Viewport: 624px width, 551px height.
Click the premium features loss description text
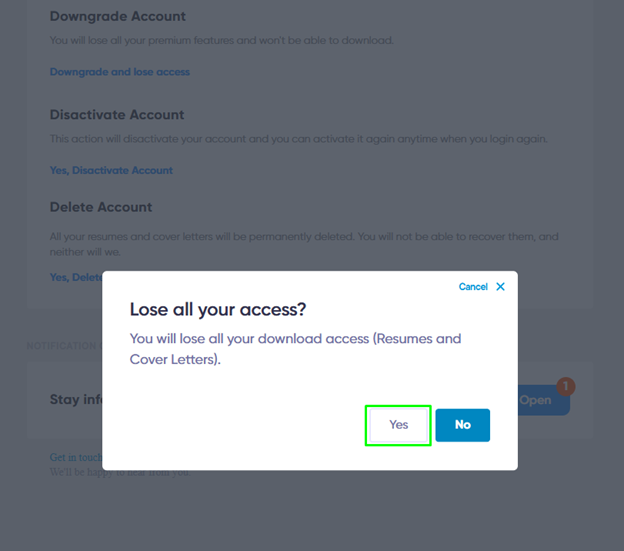click(x=222, y=41)
